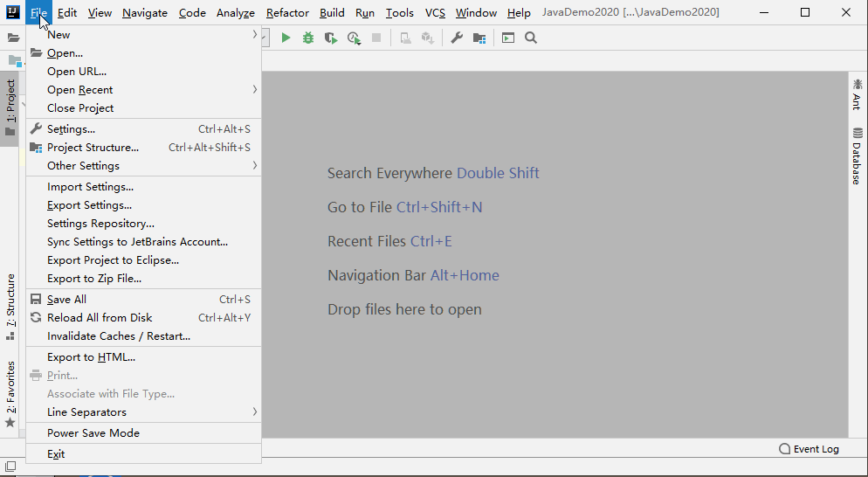The image size is (868, 477).
Task: Click Save All in File menu
Action: 144,299
